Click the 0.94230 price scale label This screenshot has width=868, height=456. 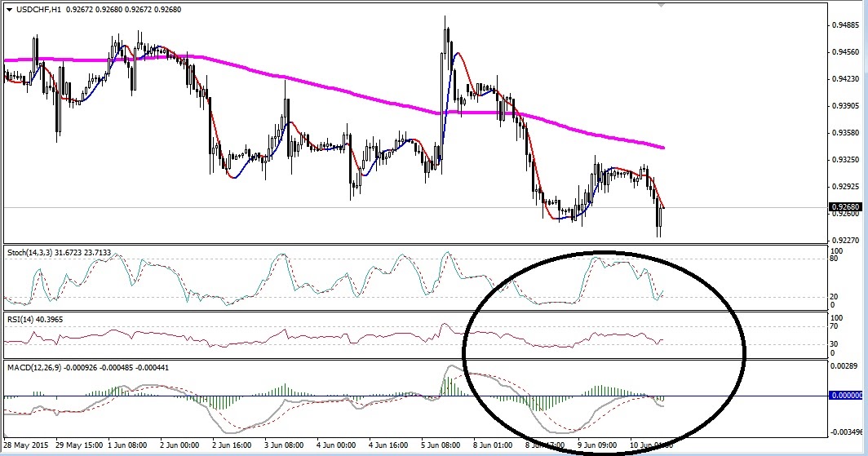846,79
